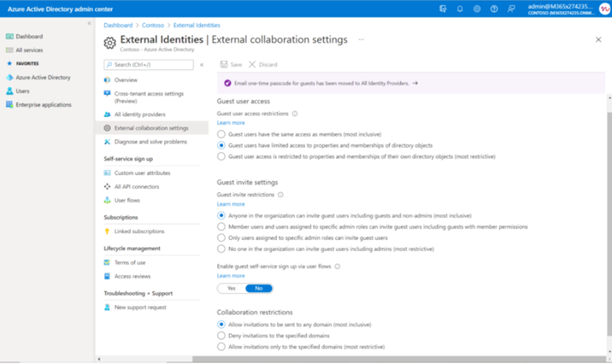The height and width of the screenshot is (364, 612).
Task: Click info icon beside guest self-service sign up
Action: [337, 267]
